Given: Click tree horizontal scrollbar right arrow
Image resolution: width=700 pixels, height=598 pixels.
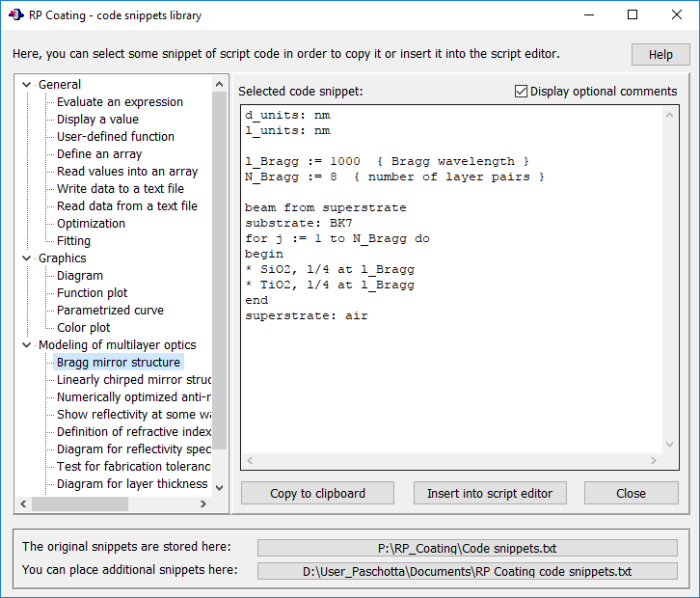Looking at the screenshot, I should coord(203,503).
